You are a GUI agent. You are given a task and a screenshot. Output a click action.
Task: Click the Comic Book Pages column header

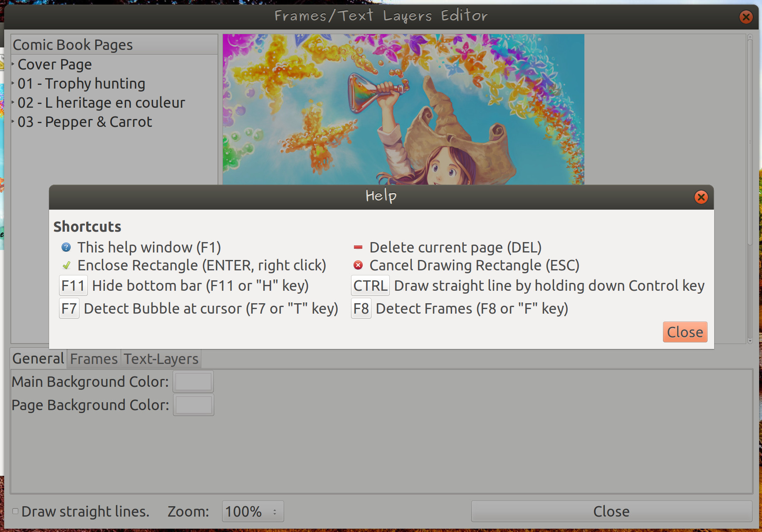pyautogui.click(x=114, y=45)
